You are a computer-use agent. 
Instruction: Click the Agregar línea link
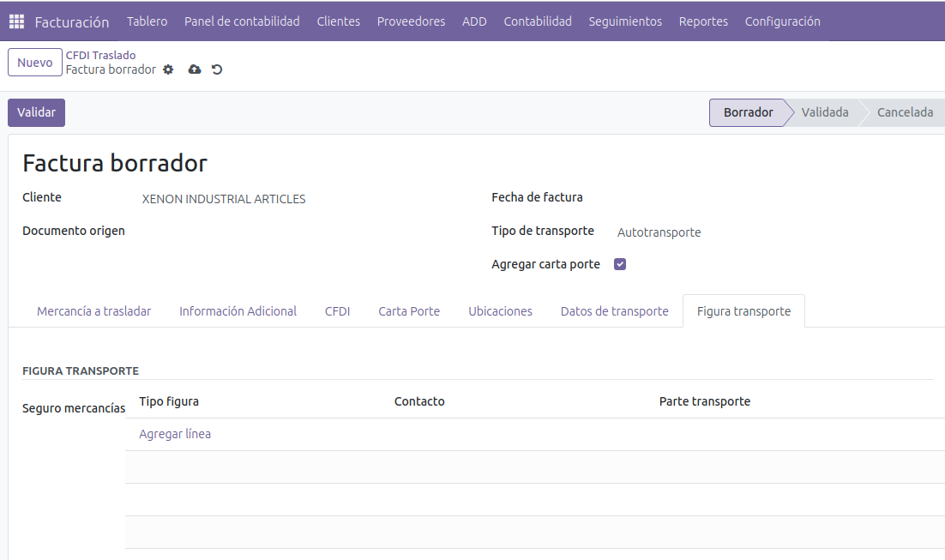click(x=175, y=434)
